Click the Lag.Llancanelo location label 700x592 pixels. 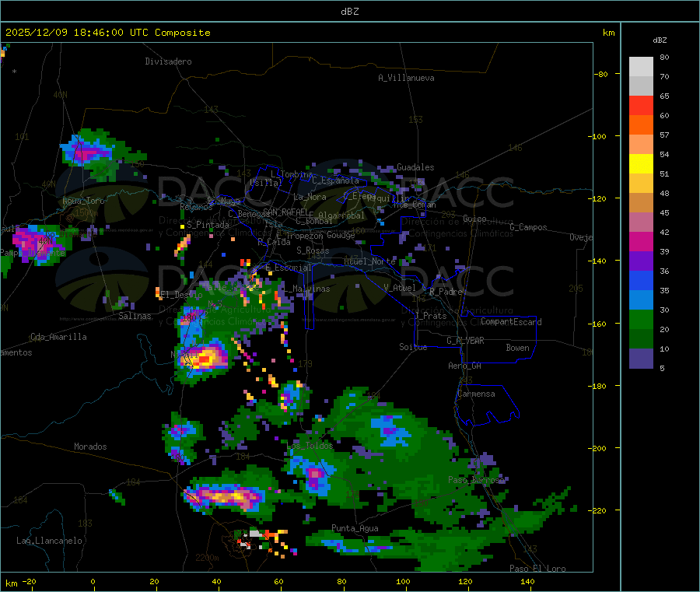coord(49,541)
